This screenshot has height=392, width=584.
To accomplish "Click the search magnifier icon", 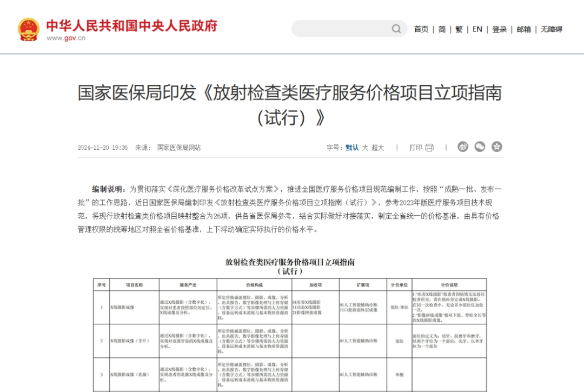I will click(396, 29).
